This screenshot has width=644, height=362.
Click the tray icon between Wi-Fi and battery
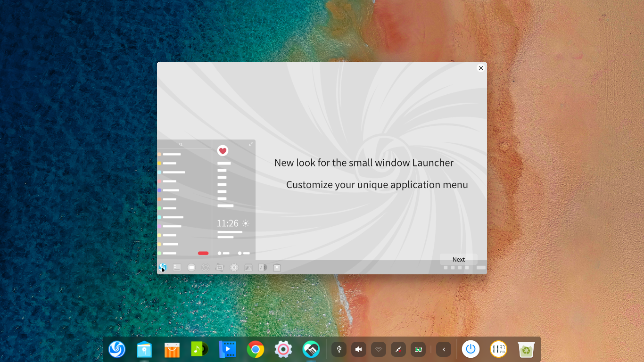coord(398,349)
